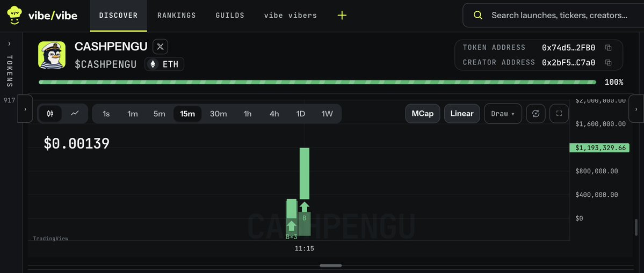Screen dimensions: 644x273
Task: Click the TradingView attribution link
Action: [x=50, y=239]
